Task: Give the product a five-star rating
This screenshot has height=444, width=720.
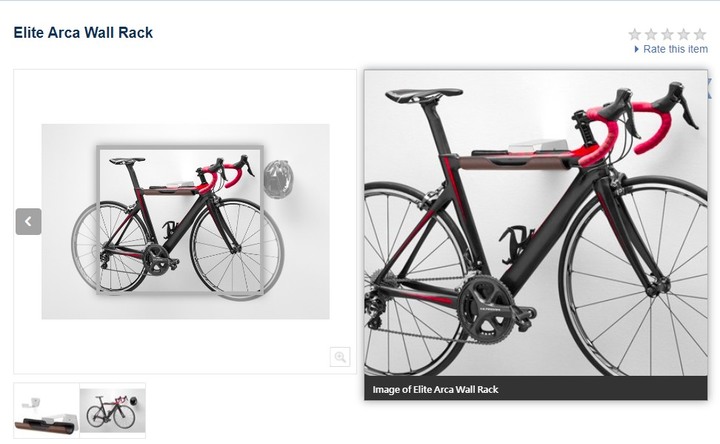Action: [700, 34]
